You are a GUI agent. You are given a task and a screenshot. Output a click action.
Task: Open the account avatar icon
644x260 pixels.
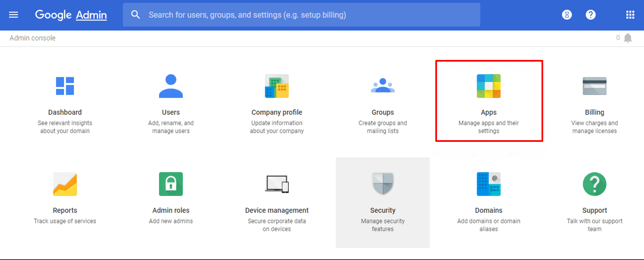pyautogui.click(x=567, y=15)
